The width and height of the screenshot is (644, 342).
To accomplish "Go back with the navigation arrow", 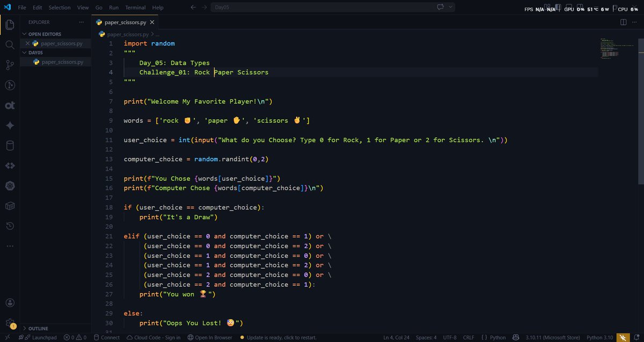I will [x=193, y=8].
